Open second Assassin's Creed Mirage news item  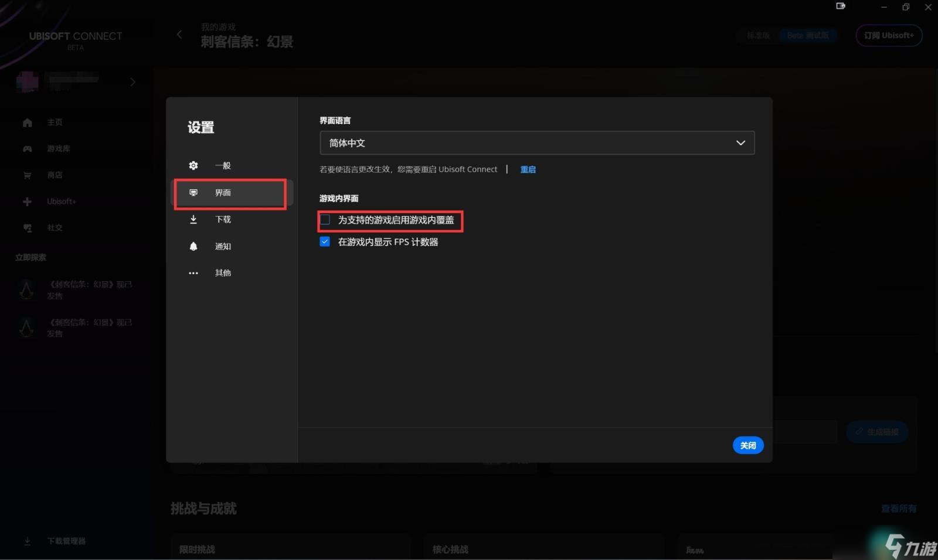[x=76, y=327]
